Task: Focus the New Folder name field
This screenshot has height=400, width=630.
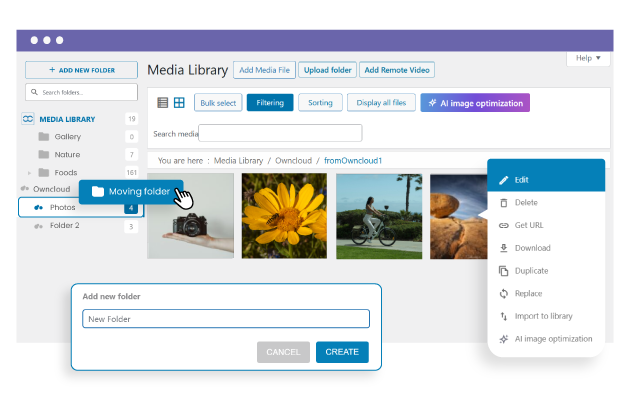Action: 226,319
